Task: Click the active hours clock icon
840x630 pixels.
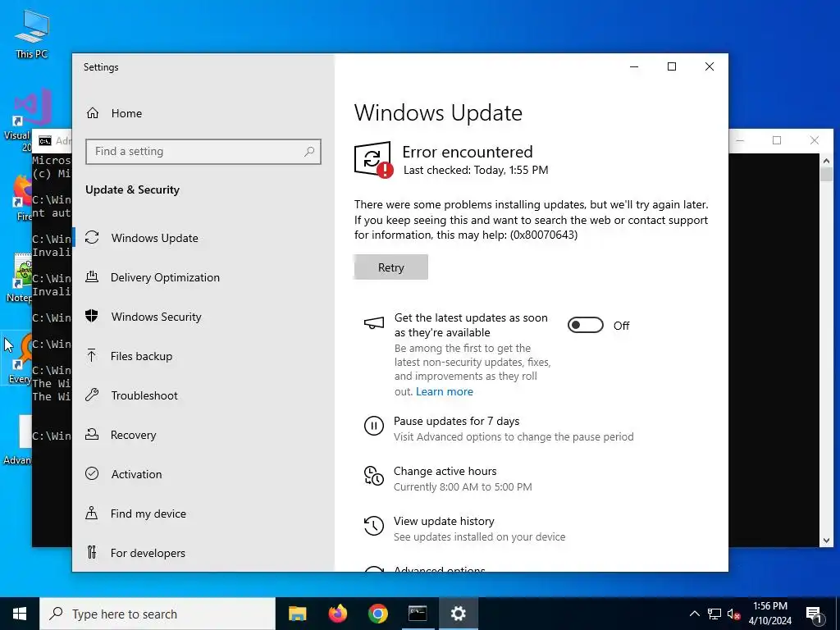Action: 374,476
